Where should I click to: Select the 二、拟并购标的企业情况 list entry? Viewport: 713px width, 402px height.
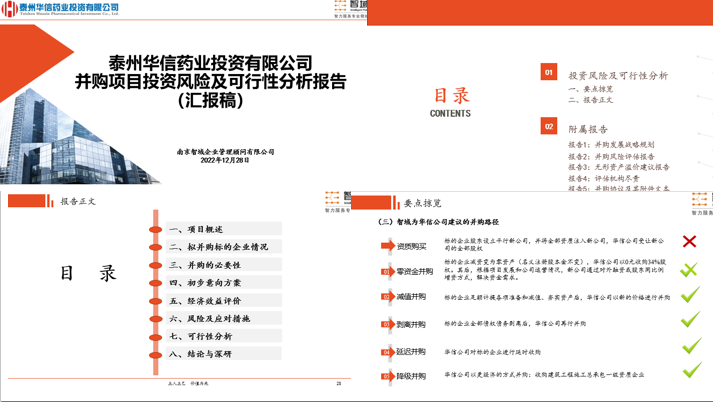point(224,246)
